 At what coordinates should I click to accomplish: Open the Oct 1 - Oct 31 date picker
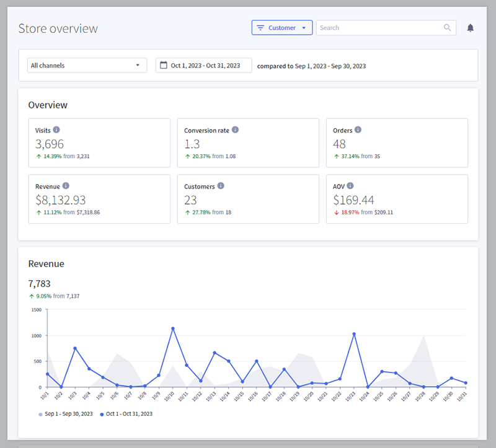tap(204, 65)
